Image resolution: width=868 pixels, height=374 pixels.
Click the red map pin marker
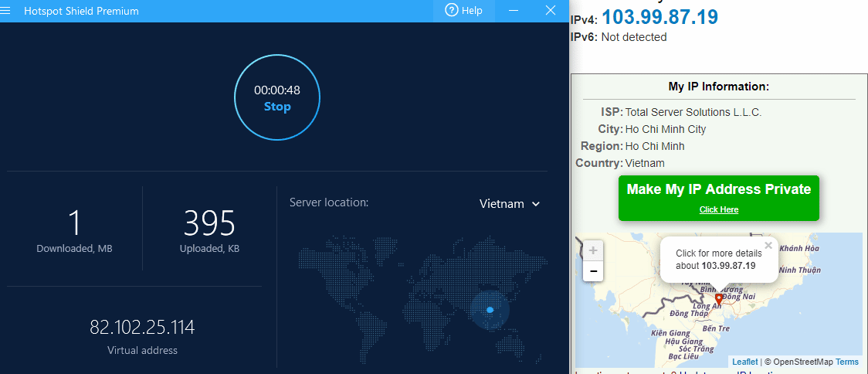(719, 299)
